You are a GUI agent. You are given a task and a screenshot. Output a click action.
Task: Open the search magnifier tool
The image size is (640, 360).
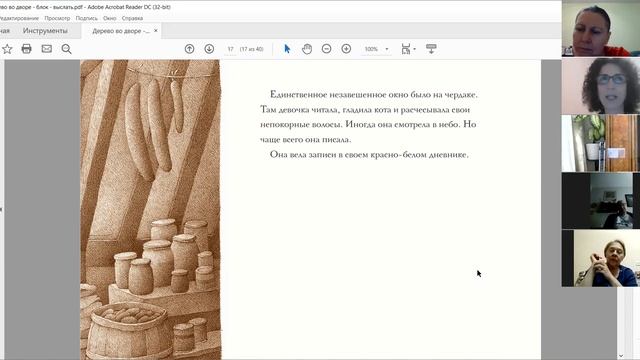67,49
